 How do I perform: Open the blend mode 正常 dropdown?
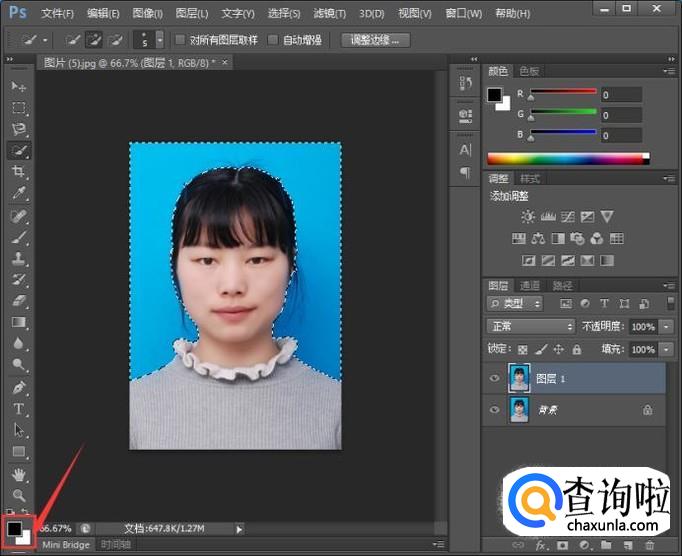click(530, 327)
